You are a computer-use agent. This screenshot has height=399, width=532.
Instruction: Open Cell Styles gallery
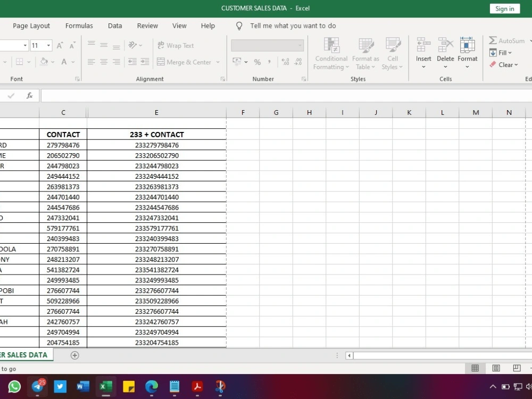tap(392, 53)
